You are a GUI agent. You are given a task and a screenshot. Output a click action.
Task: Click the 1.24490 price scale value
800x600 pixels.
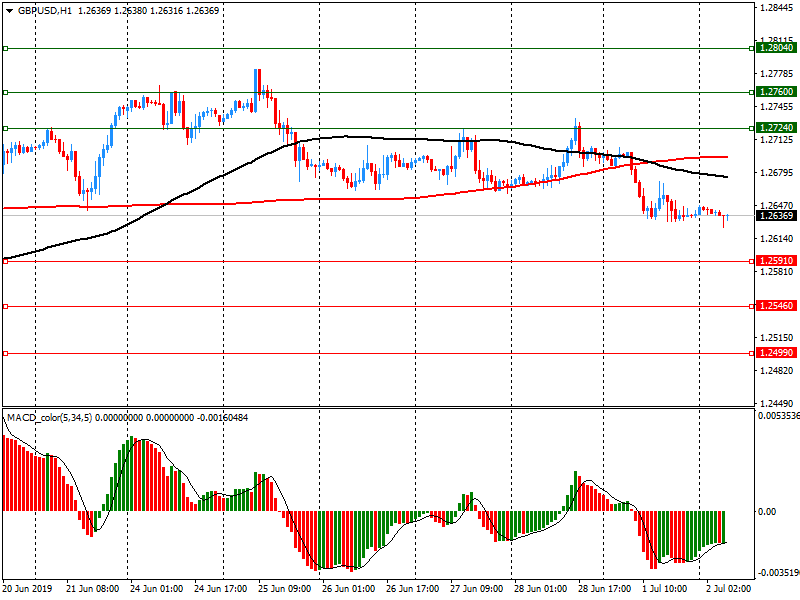pyautogui.click(x=777, y=404)
